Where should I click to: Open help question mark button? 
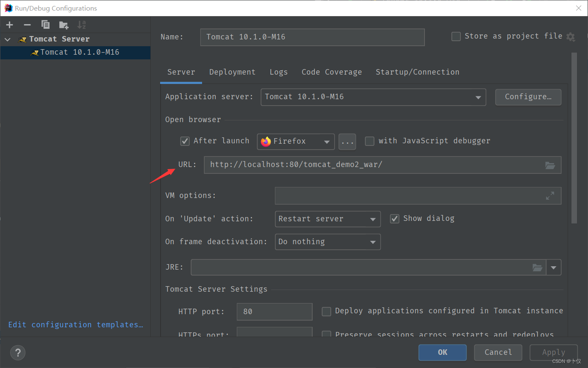click(18, 352)
